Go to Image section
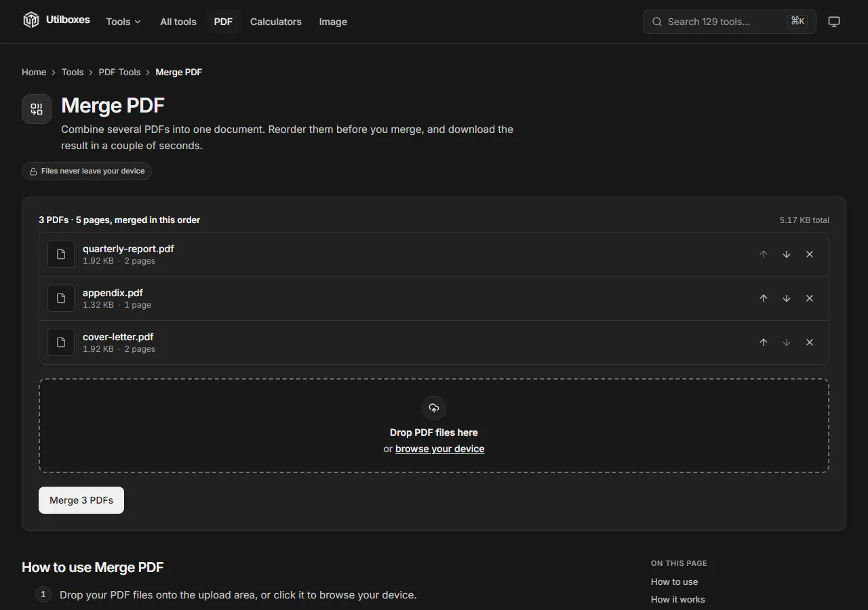This screenshot has width=868, height=610. pos(333,22)
